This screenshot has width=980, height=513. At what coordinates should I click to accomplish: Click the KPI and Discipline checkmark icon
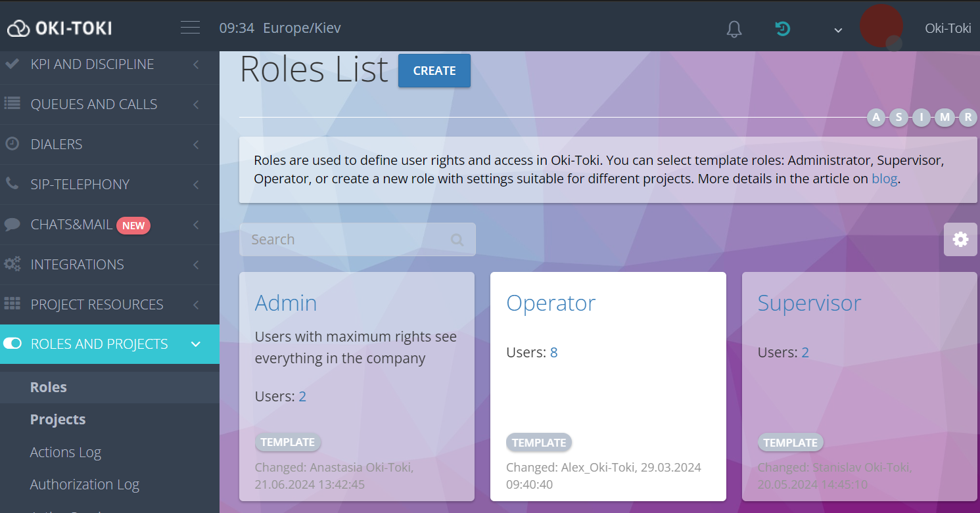[12, 64]
